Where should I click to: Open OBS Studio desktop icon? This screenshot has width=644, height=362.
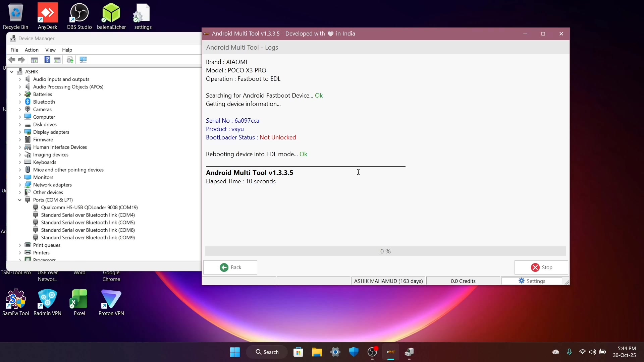click(79, 16)
